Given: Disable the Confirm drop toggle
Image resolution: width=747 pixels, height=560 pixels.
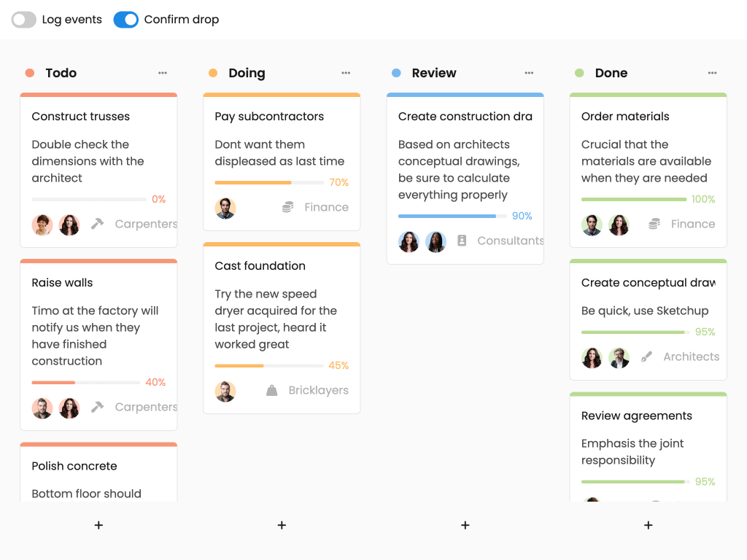Looking at the screenshot, I should (126, 20).
